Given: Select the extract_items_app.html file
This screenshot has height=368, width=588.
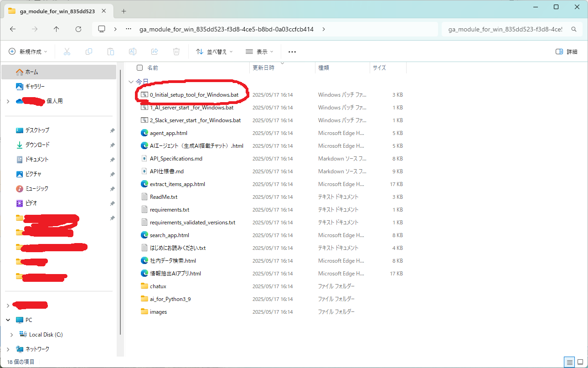Looking at the screenshot, I should pyautogui.click(x=177, y=184).
